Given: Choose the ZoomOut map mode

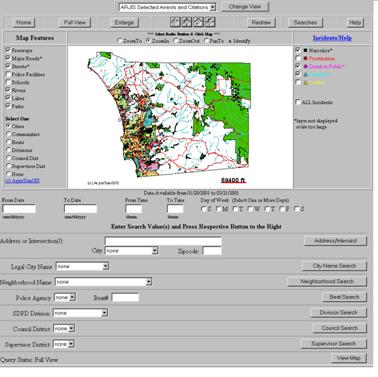Looking at the screenshot, I should click(176, 41).
